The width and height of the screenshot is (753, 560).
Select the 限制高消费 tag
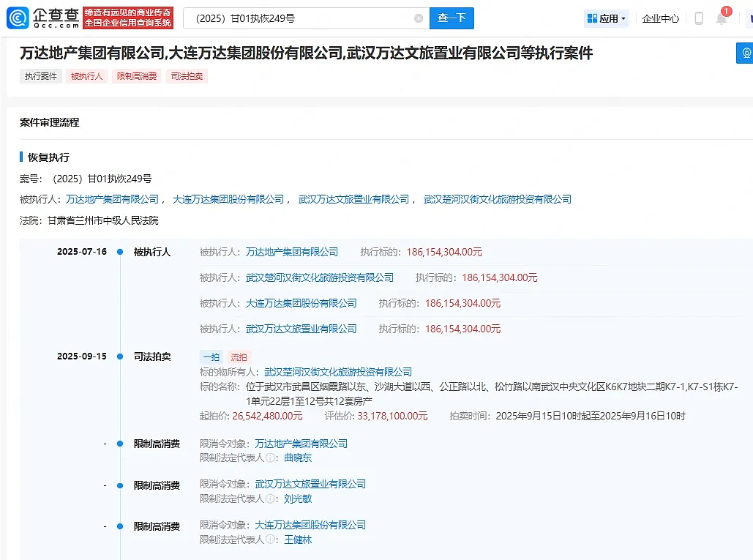point(137,76)
